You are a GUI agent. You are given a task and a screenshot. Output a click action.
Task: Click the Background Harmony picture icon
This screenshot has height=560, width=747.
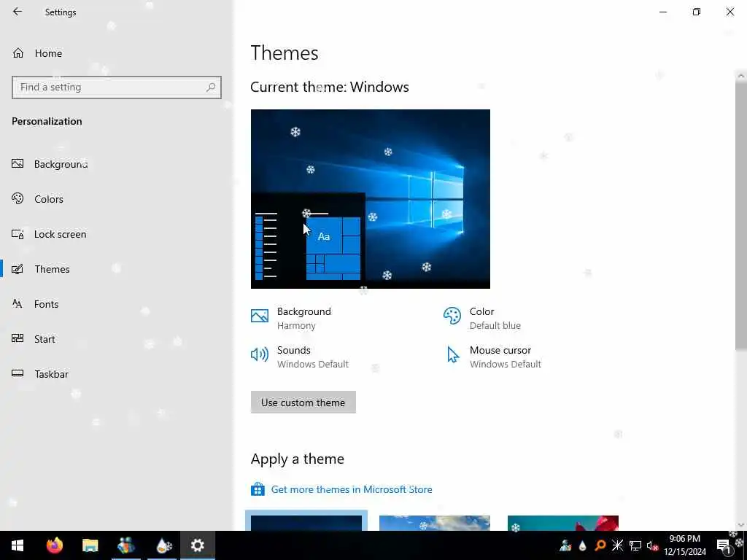coord(260,315)
